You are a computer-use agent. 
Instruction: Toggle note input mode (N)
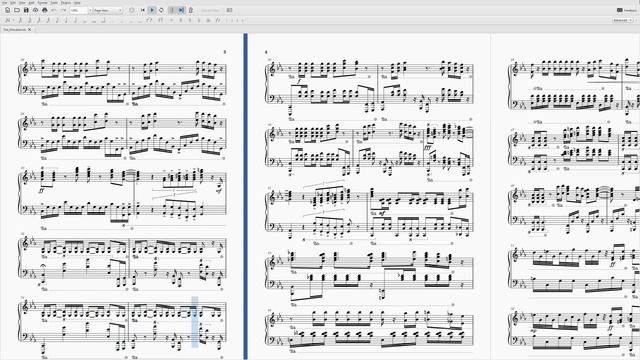pos(7,20)
